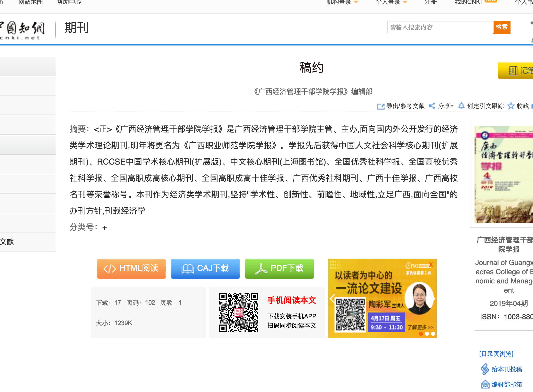This screenshot has height=392, width=533.
Task: Click the export citation icon
Action: (x=381, y=106)
